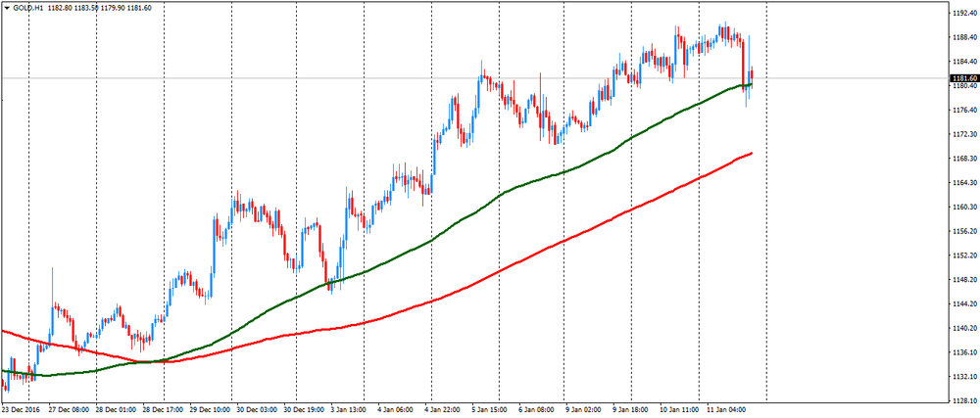Click the GOLD,H1 chart title text

[x=27, y=8]
